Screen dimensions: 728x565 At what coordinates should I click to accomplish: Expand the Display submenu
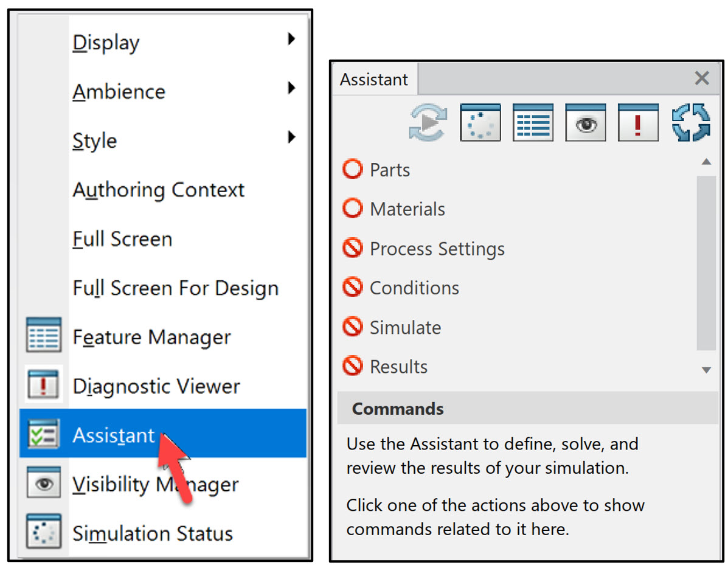106,42
